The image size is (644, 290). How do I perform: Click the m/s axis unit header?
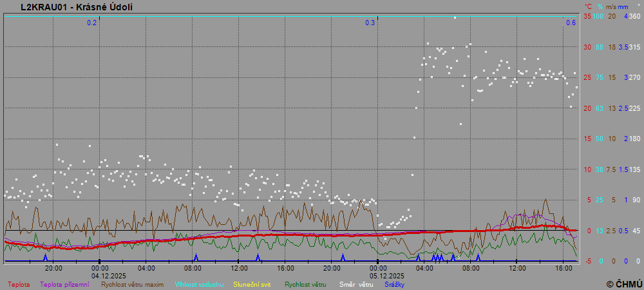click(x=611, y=6)
